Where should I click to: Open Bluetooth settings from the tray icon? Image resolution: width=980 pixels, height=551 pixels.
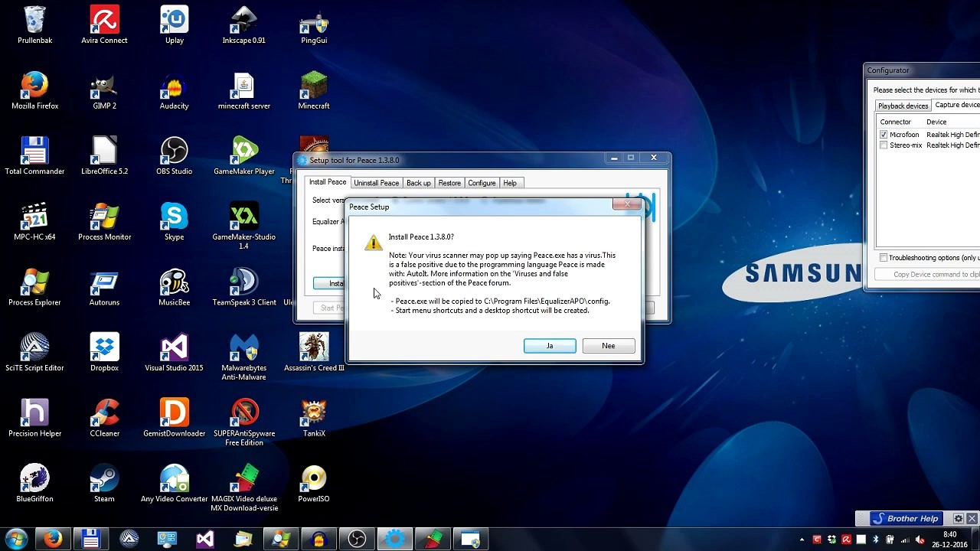coord(875,539)
